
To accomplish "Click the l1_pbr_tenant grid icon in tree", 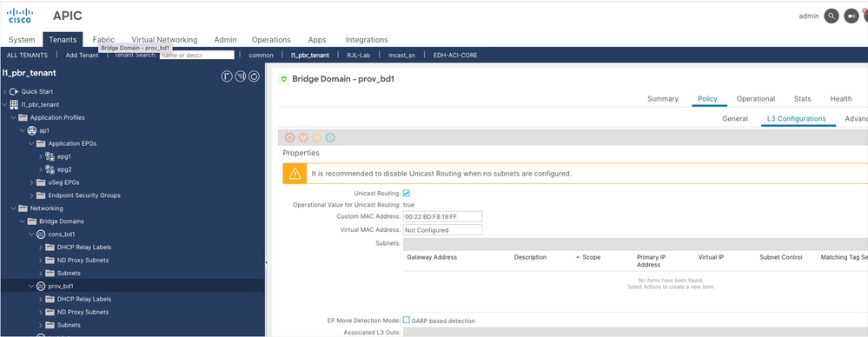I will (x=14, y=104).
